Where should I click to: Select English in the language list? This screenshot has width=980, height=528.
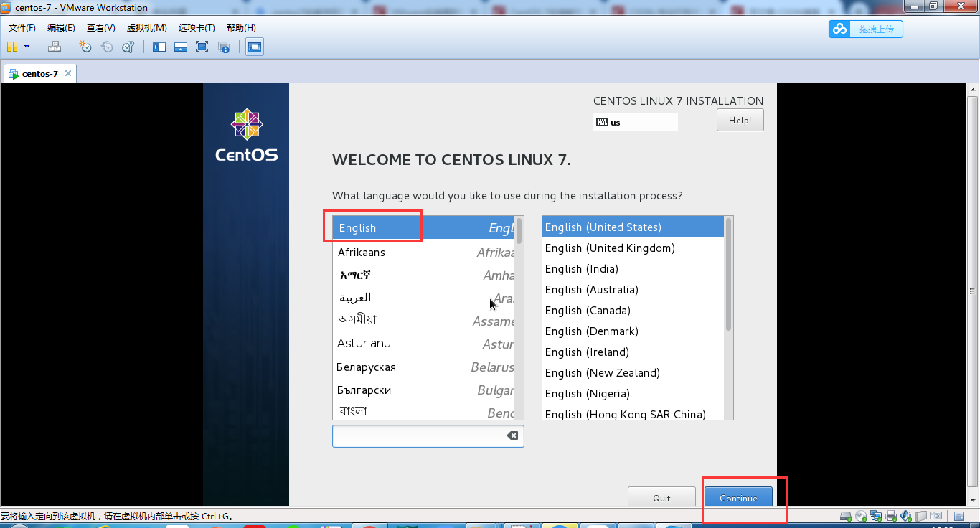(423, 228)
